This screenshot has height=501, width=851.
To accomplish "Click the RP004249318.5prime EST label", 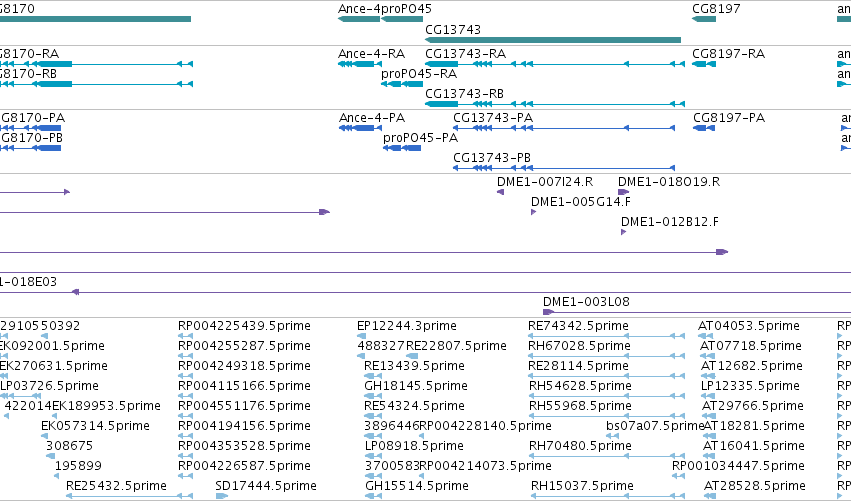I will coord(244,366).
